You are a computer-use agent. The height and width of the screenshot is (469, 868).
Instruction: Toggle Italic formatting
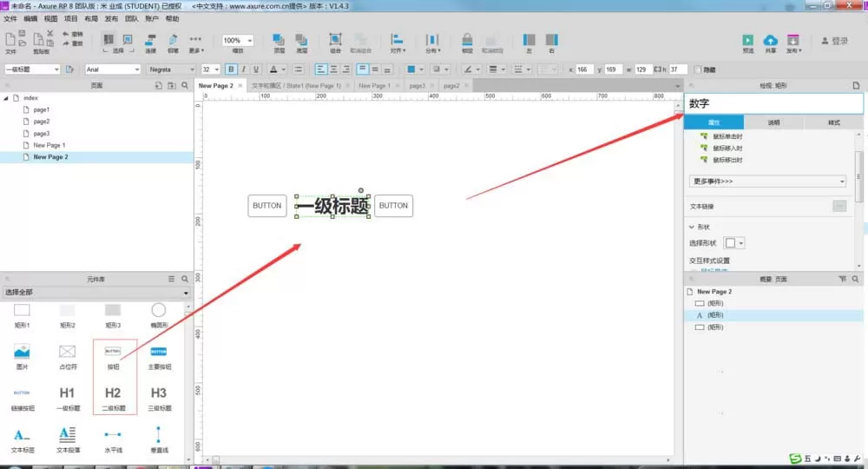coord(244,69)
